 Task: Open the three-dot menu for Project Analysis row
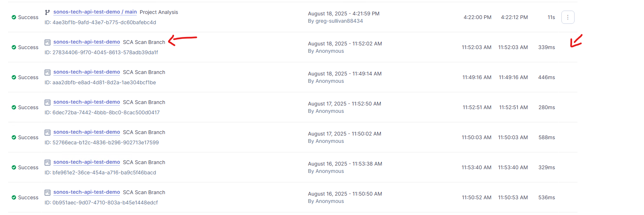coord(568,17)
